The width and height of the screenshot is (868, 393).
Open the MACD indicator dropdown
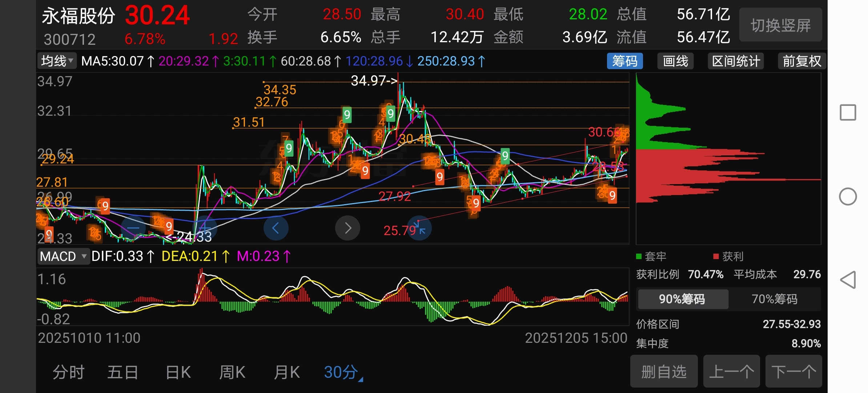(63, 257)
